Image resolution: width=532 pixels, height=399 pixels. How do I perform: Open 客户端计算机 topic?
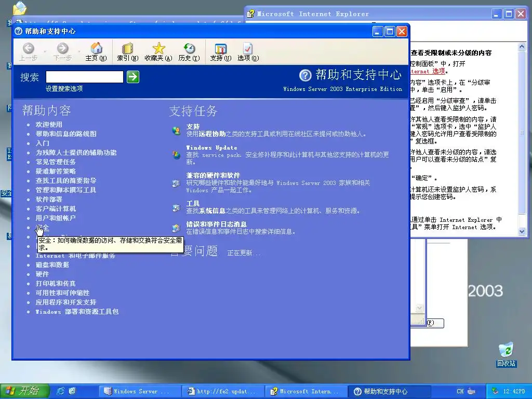click(x=56, y=209)
